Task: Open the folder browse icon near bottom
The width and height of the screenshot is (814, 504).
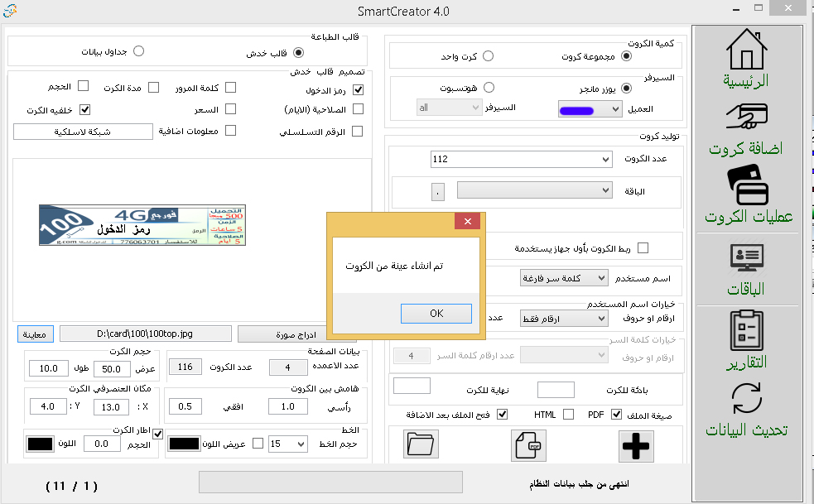Action: coord(421,444)
